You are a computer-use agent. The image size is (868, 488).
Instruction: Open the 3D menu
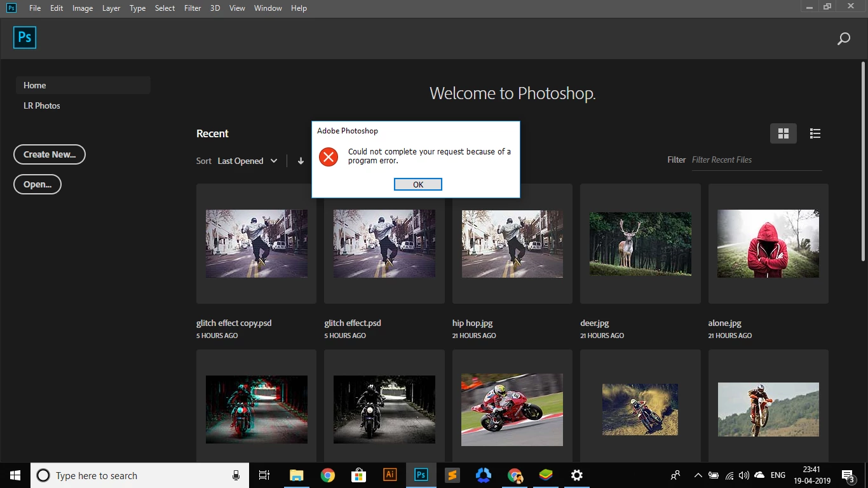[215, 8]
